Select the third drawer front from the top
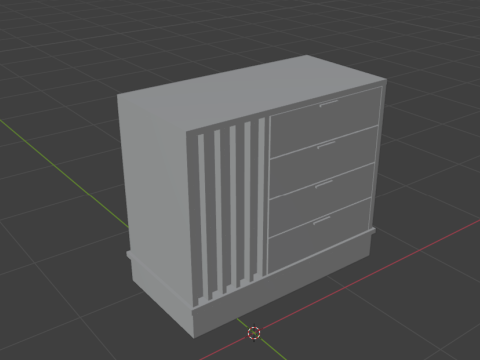The width and height of the screenshot is (480, 360). coord(320,199)
